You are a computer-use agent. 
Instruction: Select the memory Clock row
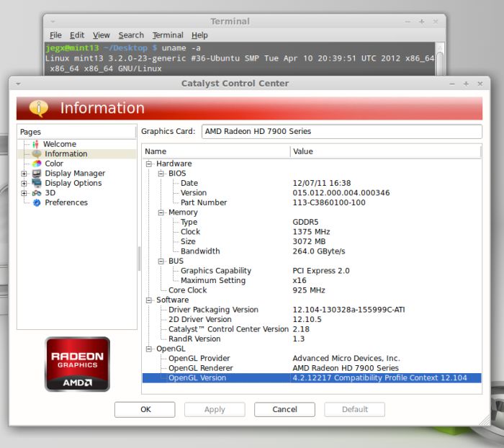312,231
